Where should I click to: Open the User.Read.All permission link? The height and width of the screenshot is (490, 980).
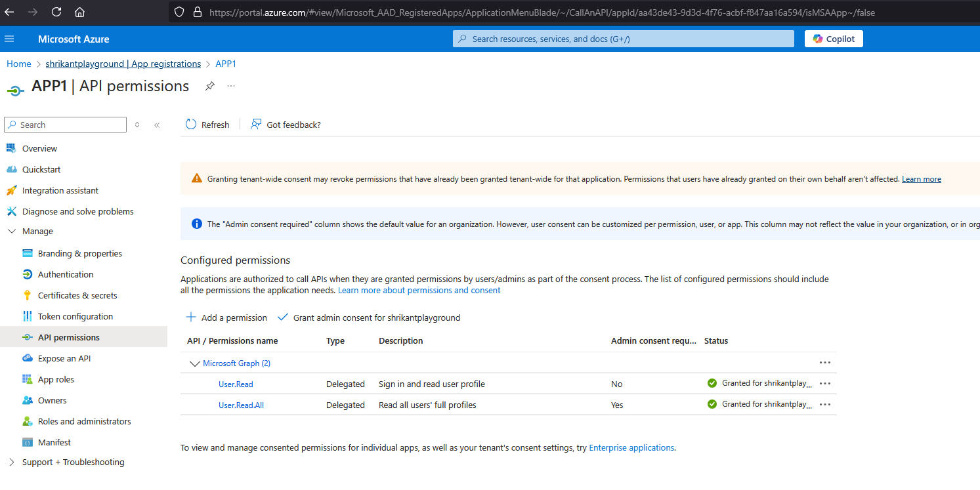click(241, 405)
